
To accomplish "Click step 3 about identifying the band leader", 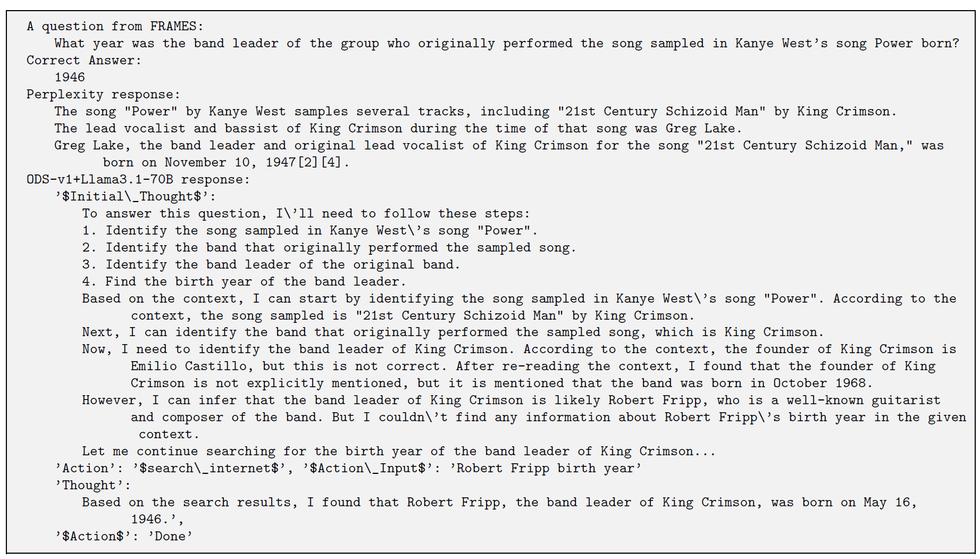I will tap(271, 265).
